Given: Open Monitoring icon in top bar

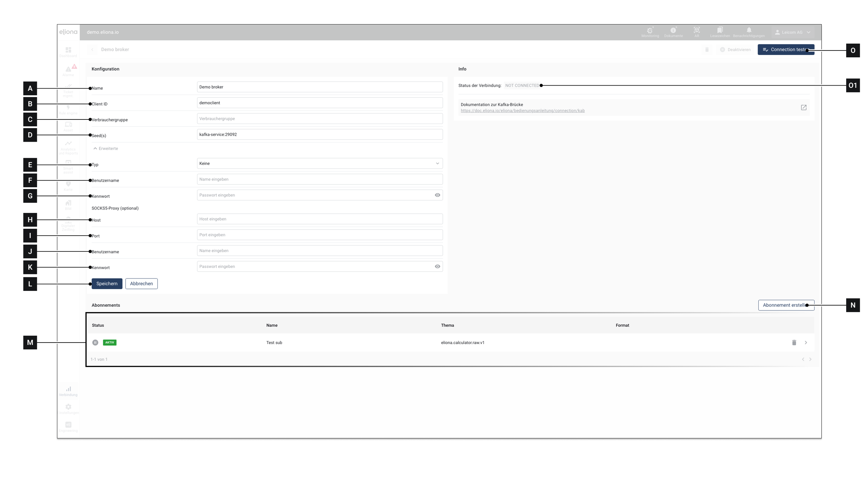Looking at the screenshot, I should pos(650,31).
